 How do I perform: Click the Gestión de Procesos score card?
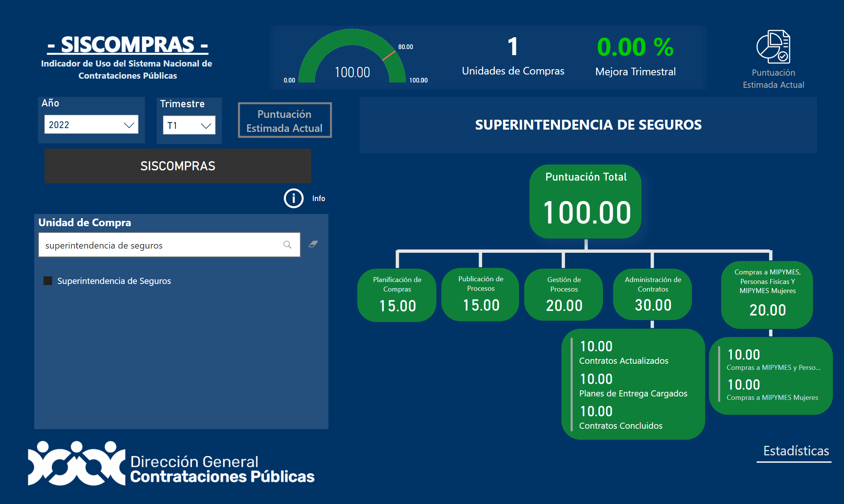click(564, 295)
